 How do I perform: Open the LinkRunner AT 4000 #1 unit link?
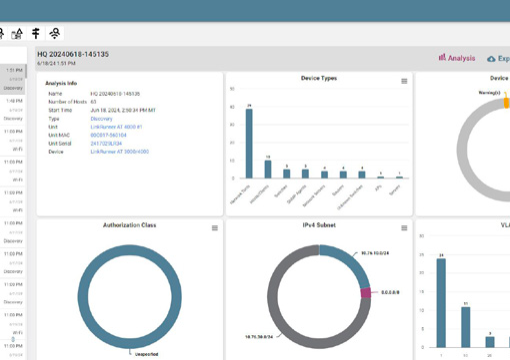click(116, 127)
